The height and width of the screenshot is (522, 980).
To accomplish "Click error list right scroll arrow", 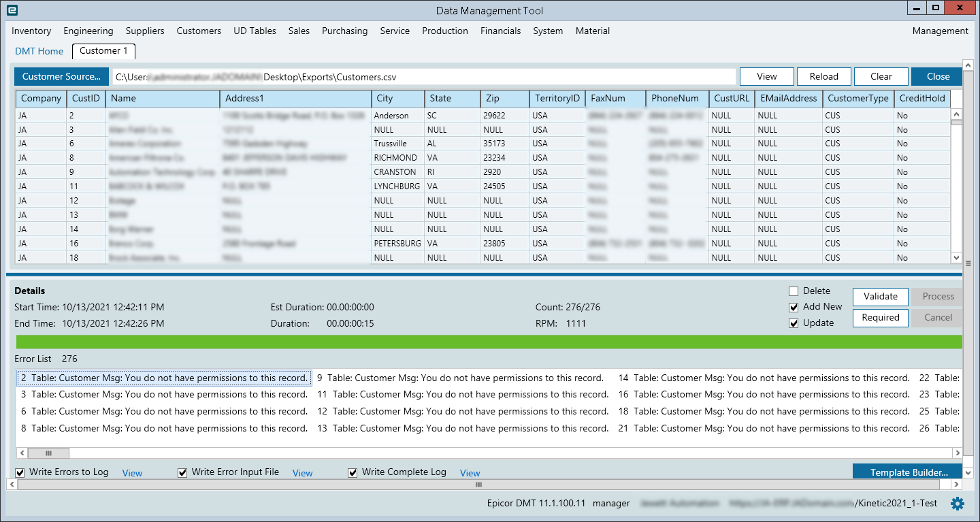I will click(957, 453).
